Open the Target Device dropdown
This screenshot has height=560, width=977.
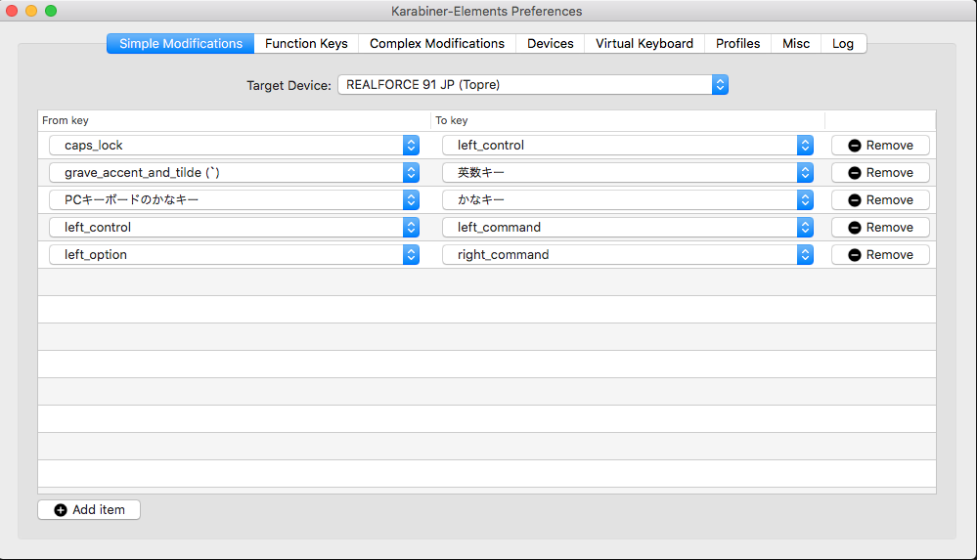[x=533, y=85]
